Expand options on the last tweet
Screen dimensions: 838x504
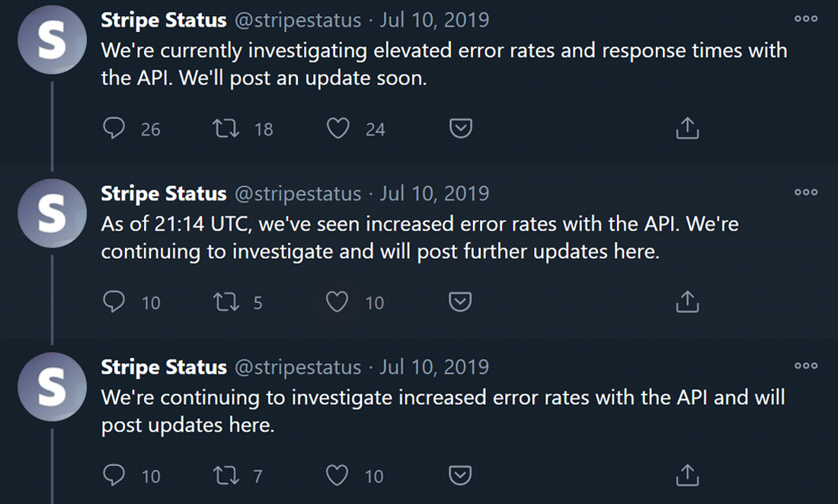pos(805,367)
